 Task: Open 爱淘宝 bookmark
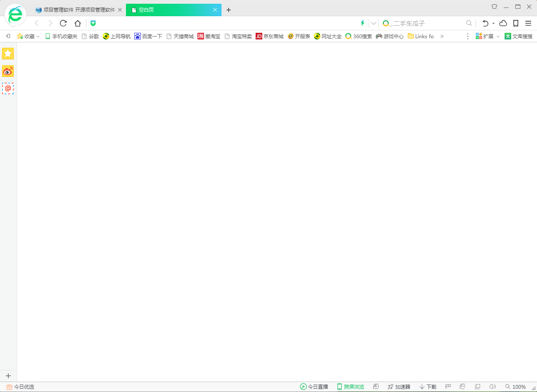tap(209, 37)
